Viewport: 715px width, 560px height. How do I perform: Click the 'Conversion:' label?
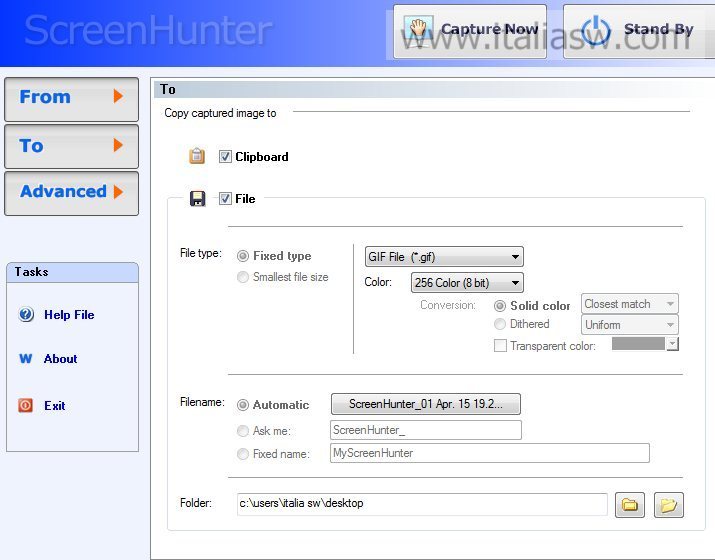coord(448,305)
